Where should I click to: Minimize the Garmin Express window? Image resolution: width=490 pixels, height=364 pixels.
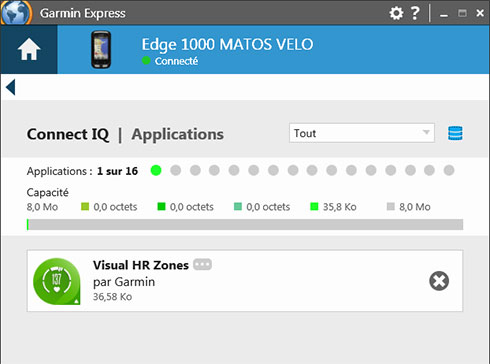pyautogui.click(x=444, y=14)
